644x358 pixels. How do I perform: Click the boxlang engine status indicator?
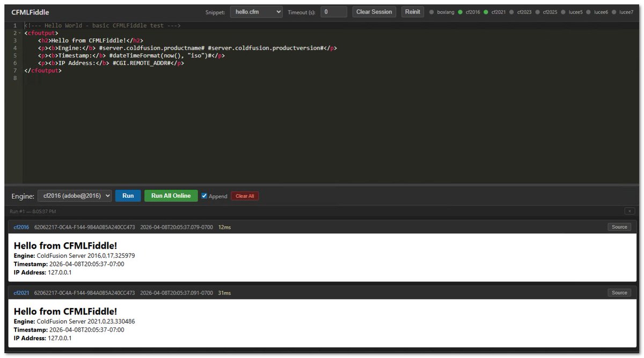coord(442,12)
